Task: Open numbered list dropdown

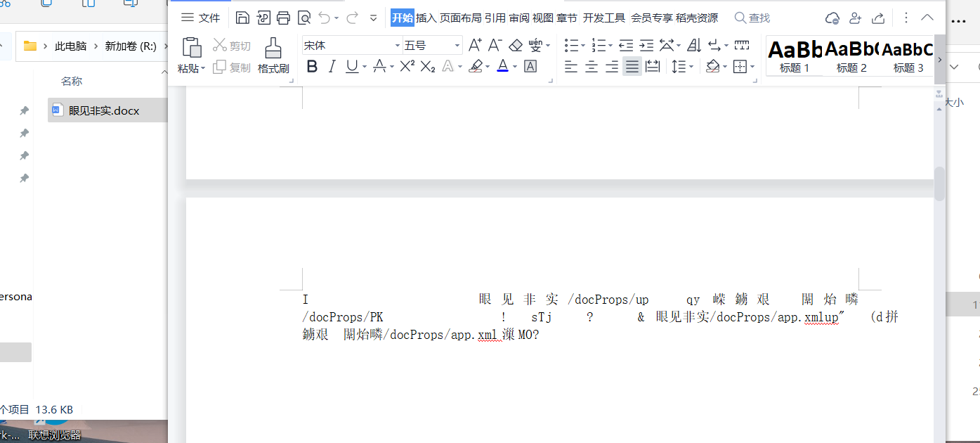Action: pyautogui.click(x=610, y=45)
